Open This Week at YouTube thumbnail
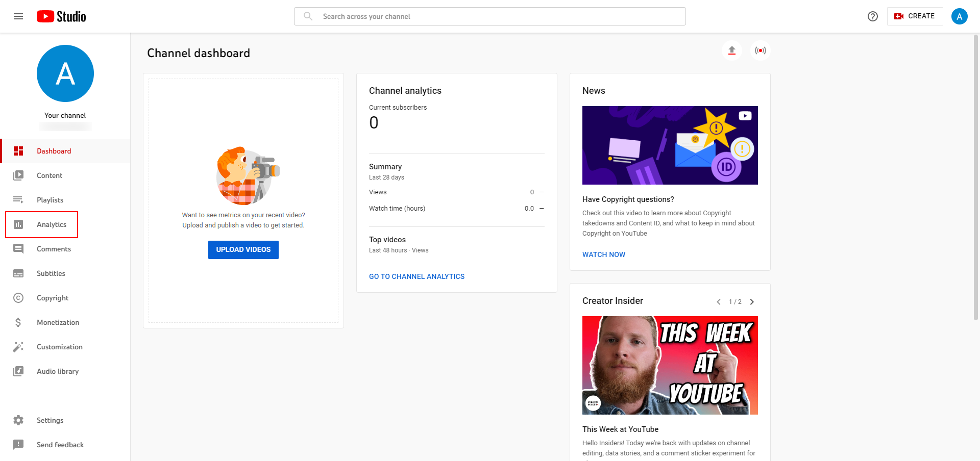 (670, 365)
